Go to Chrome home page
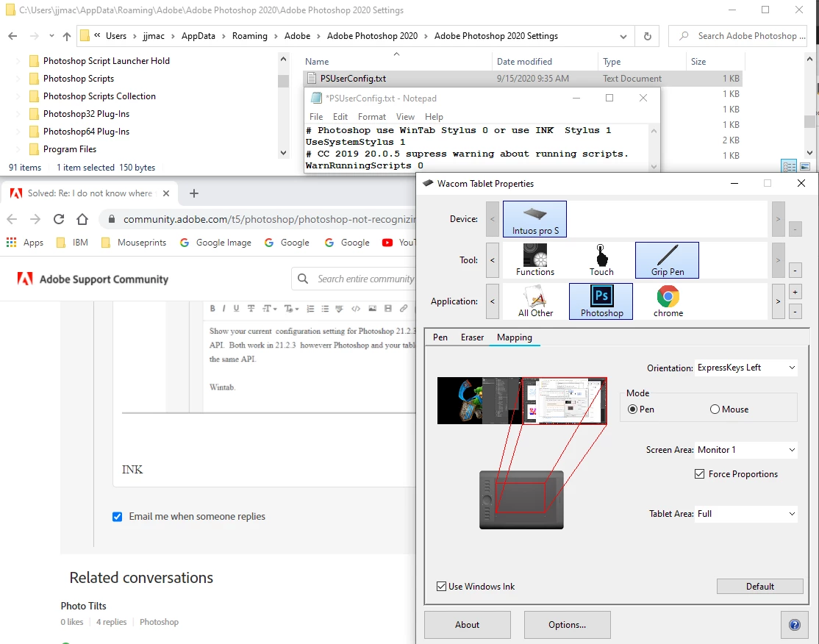Image resolution: width=819 pixels, height=644 pixels. 82,219
